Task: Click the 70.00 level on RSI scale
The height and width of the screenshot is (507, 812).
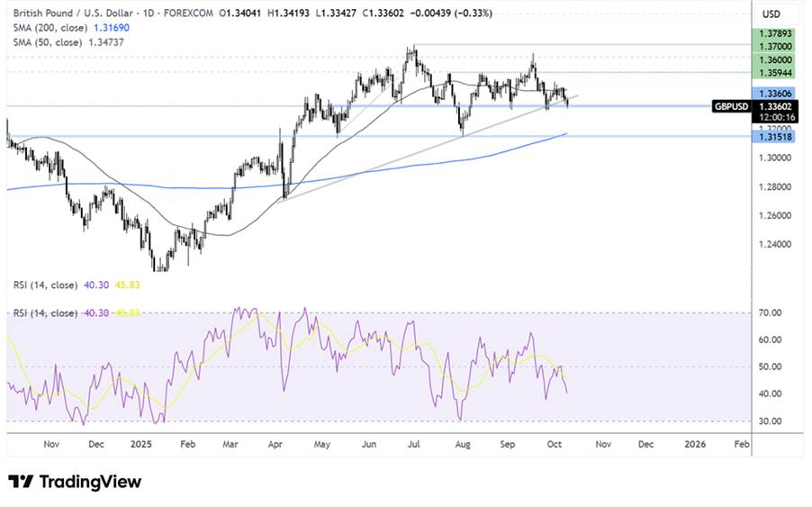Action: [772, 312]
